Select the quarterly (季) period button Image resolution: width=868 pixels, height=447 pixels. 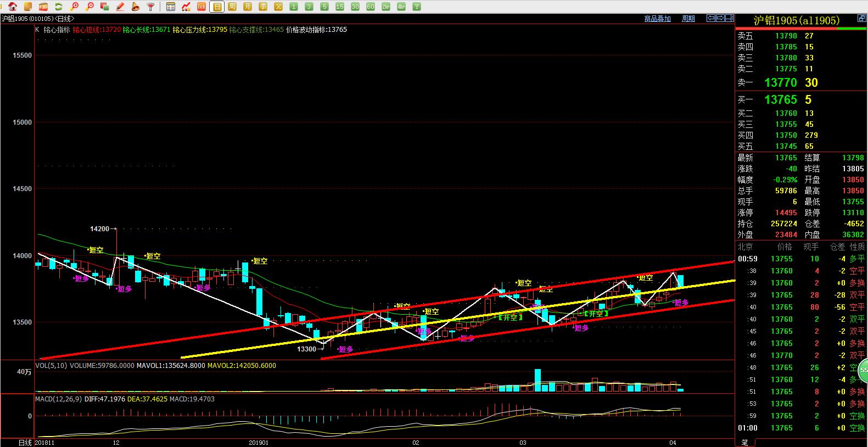point(263,7)
